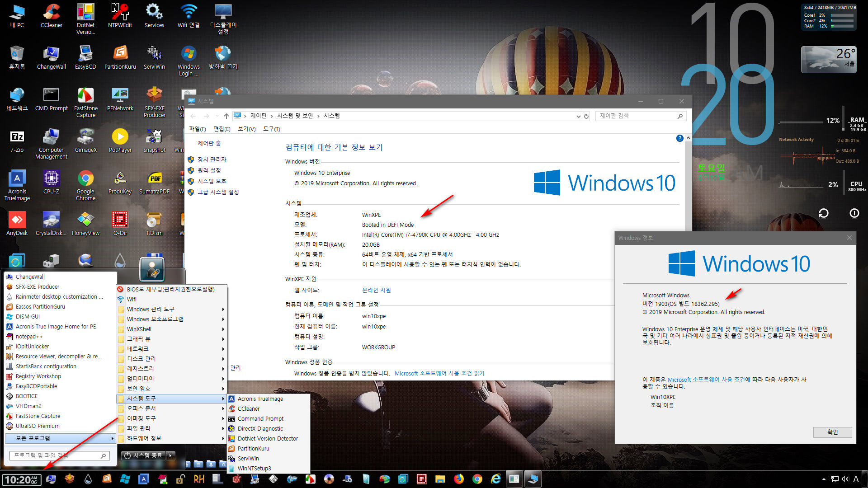Open PENetwork desktop shortcut
Image resolution: width=868 pixels, height=488 pixels.
[120, 99]
